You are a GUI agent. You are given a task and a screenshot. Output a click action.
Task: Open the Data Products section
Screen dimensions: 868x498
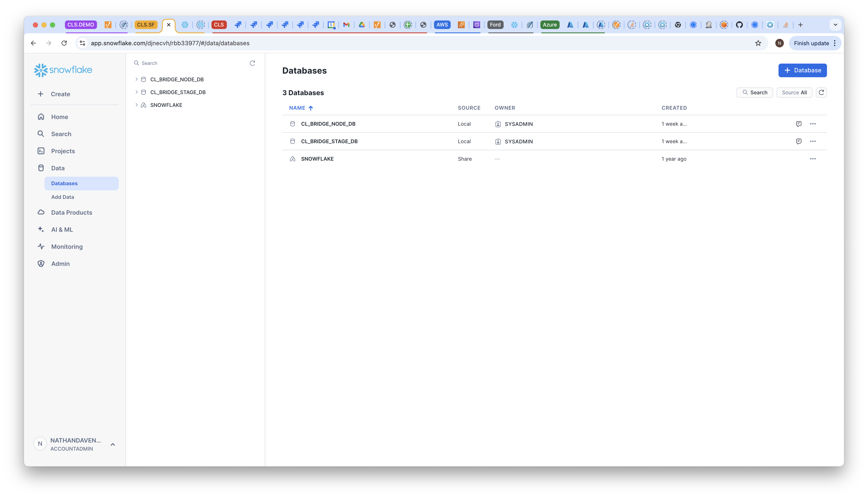[x=71, y=212]
